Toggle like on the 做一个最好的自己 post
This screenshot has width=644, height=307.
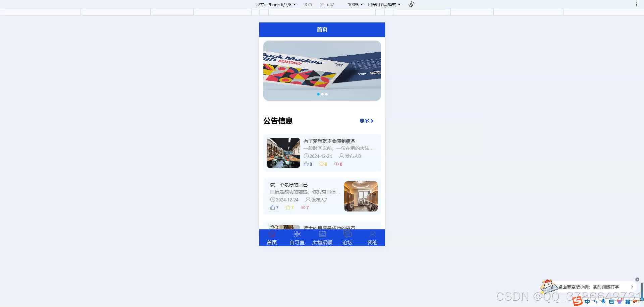(272, 207)
